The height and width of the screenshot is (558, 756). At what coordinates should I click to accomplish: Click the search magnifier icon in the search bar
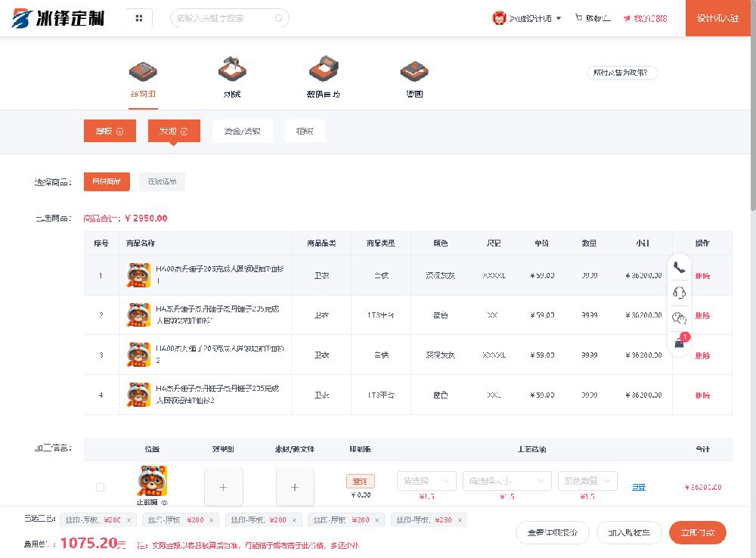coord(280,17)
